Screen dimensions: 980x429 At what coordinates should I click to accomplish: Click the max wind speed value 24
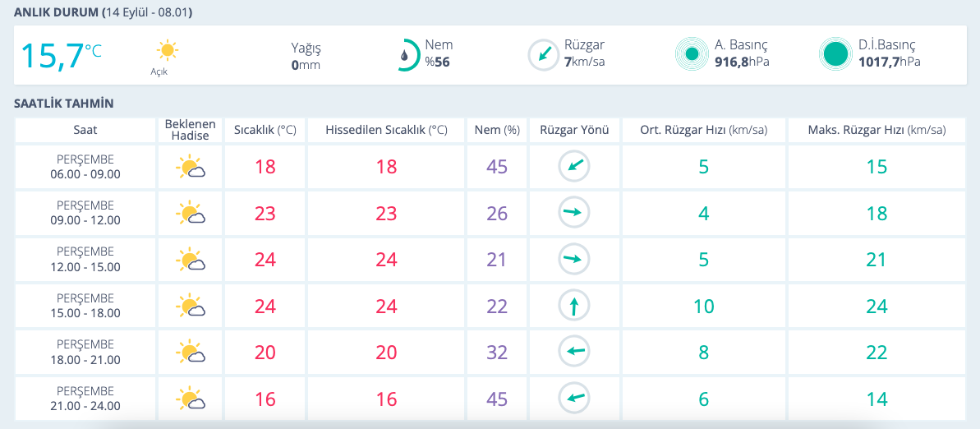pos(876,307)
